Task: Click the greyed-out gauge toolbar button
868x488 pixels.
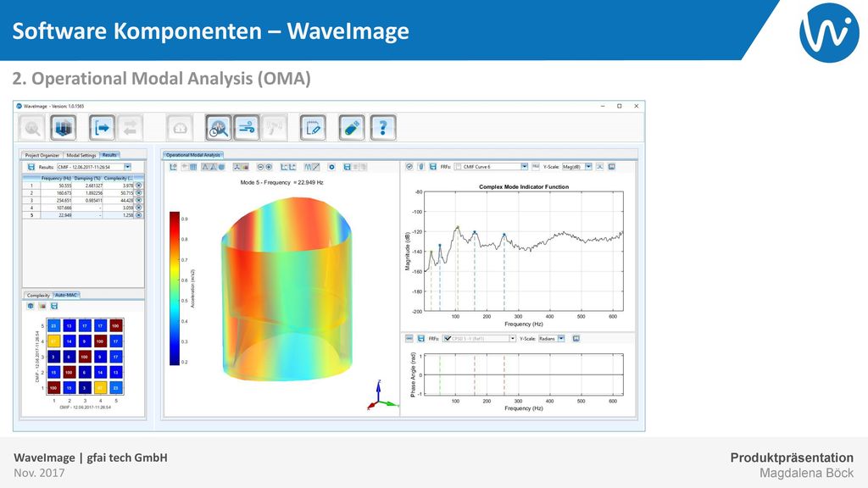Action: [180, 128]
